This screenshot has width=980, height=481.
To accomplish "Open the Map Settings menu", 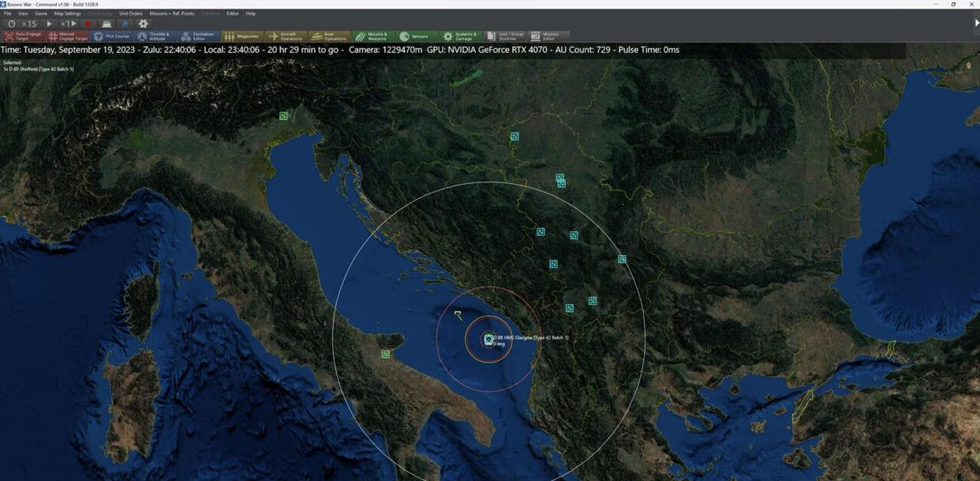I will click(x=67, y=13).
